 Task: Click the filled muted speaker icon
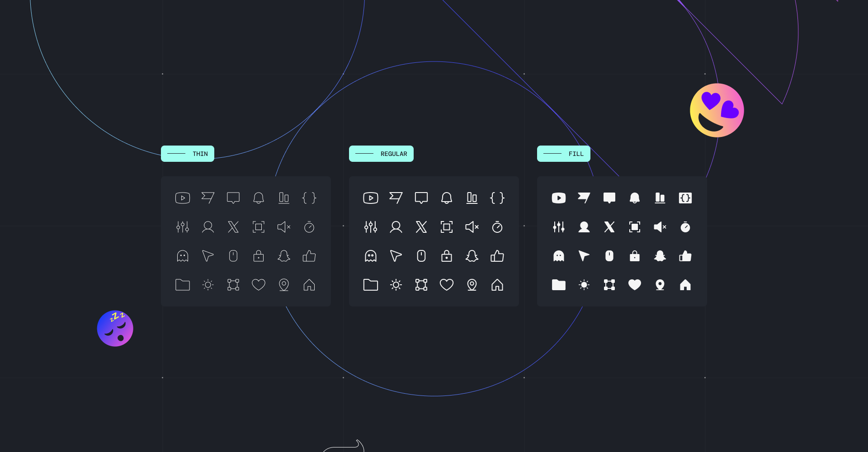pyautogui.click(x=660, y=227)
